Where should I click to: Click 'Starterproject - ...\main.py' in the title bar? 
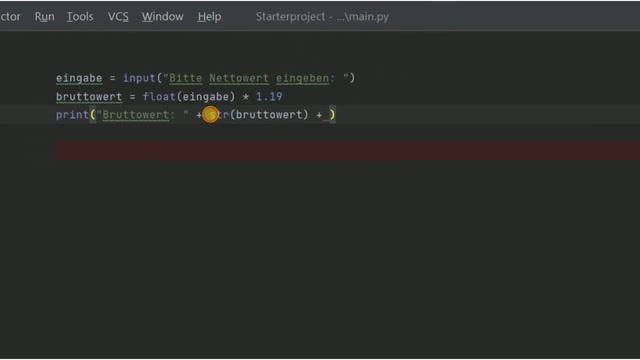tap(322, 17)
